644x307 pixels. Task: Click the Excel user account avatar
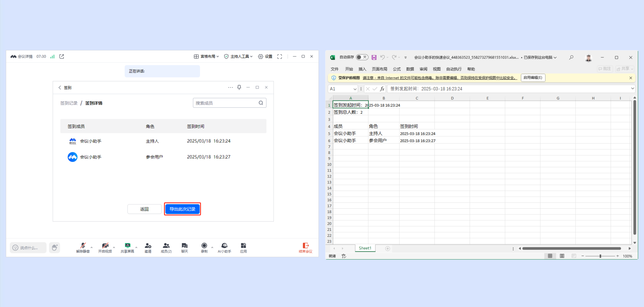pos(589,58)
